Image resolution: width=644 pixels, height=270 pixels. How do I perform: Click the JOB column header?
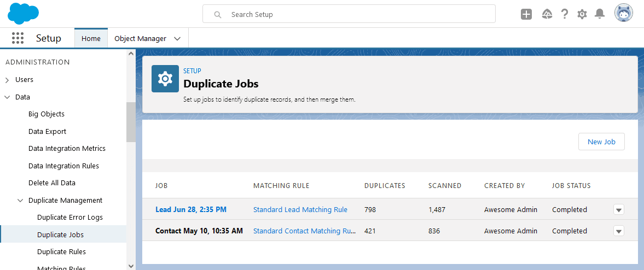point(161,185)
